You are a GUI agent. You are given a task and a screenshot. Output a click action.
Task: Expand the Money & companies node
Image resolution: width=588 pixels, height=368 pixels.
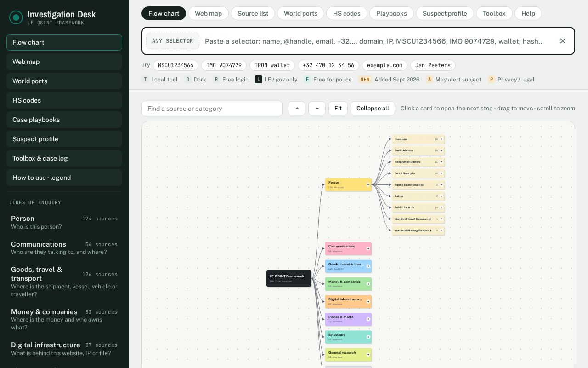tap(368, 284)
